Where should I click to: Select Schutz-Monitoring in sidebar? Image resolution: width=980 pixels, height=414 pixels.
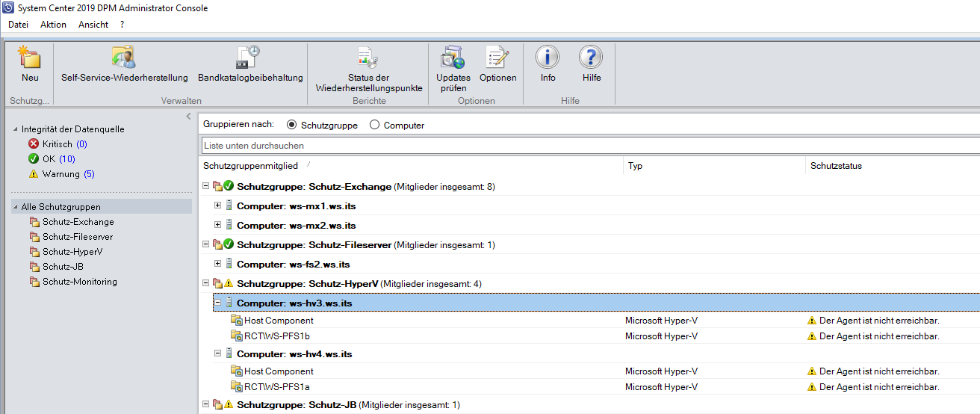click(x=80, y=282)
